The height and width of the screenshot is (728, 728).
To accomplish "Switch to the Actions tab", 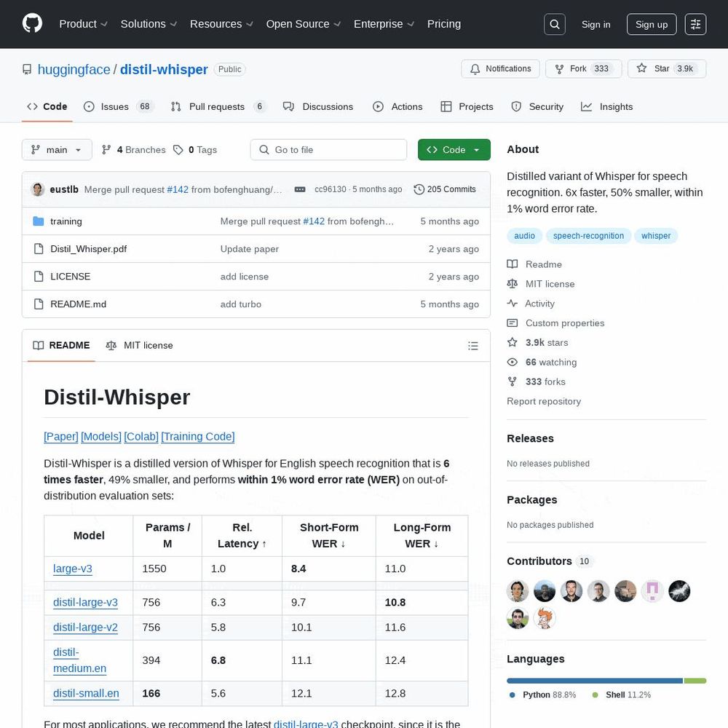I will [397, 107].
